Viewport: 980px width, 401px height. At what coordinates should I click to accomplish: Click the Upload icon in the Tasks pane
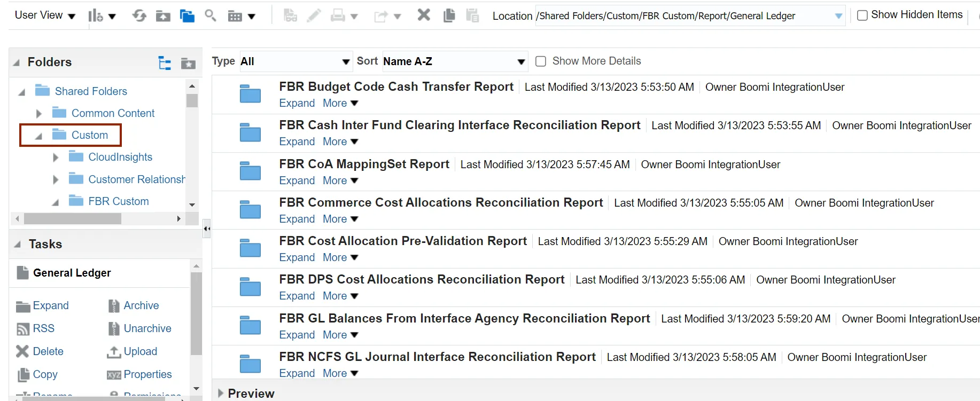(x=114, y=352)
